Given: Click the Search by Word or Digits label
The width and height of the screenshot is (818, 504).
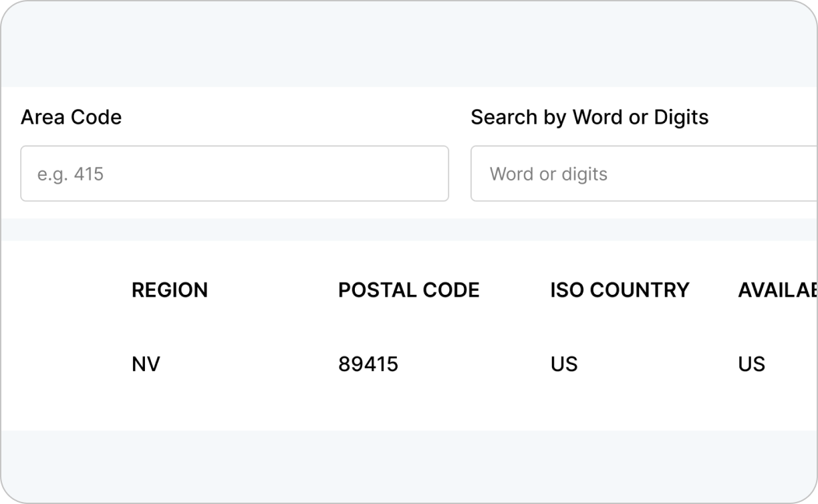Looking at the screenshot, I should [589, 117].
